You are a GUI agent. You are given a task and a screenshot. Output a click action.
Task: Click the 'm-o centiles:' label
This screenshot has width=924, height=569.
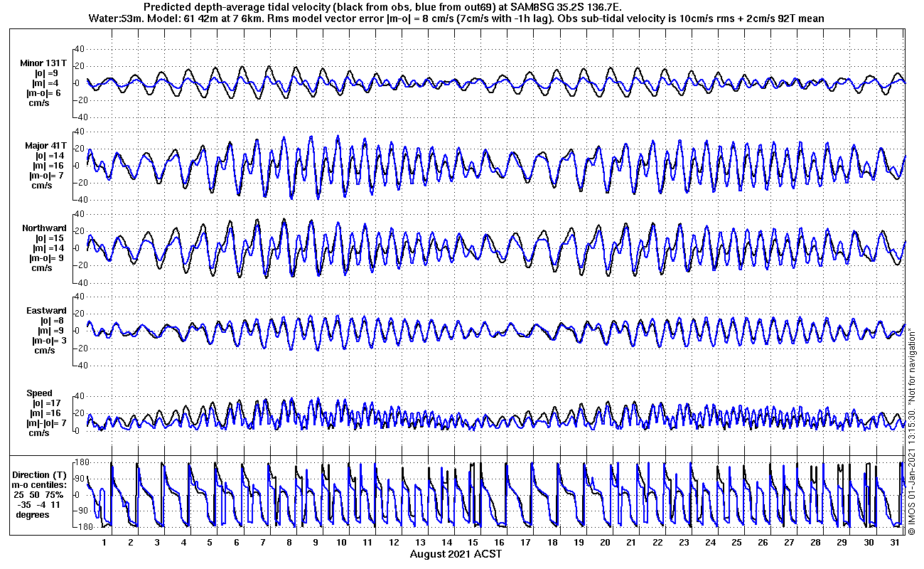click(x=39, y=484)
